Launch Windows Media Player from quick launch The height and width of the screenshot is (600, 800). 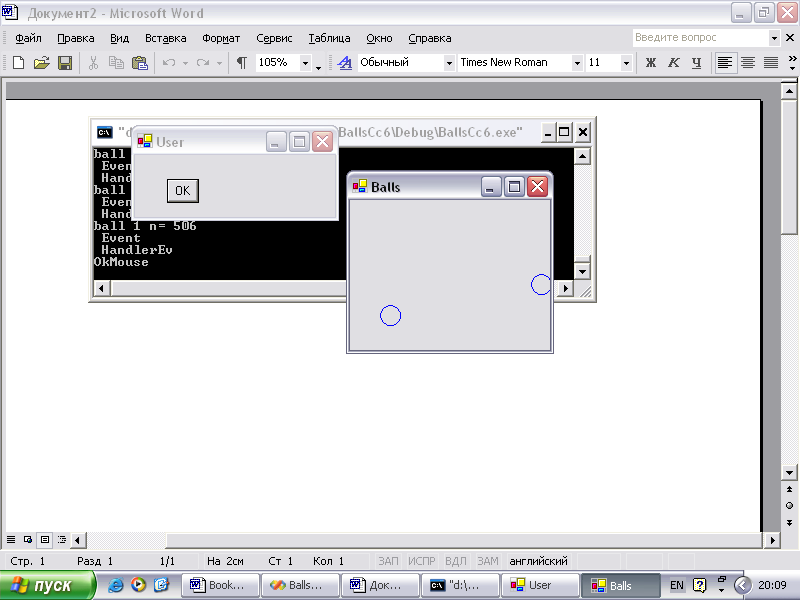(x=138, y=585)
